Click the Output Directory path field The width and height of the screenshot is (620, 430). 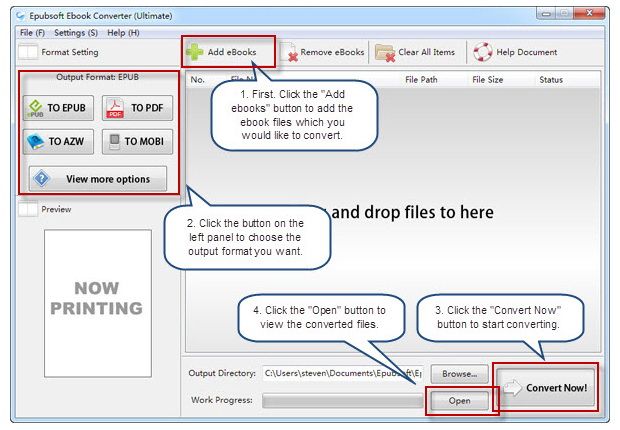342,373
